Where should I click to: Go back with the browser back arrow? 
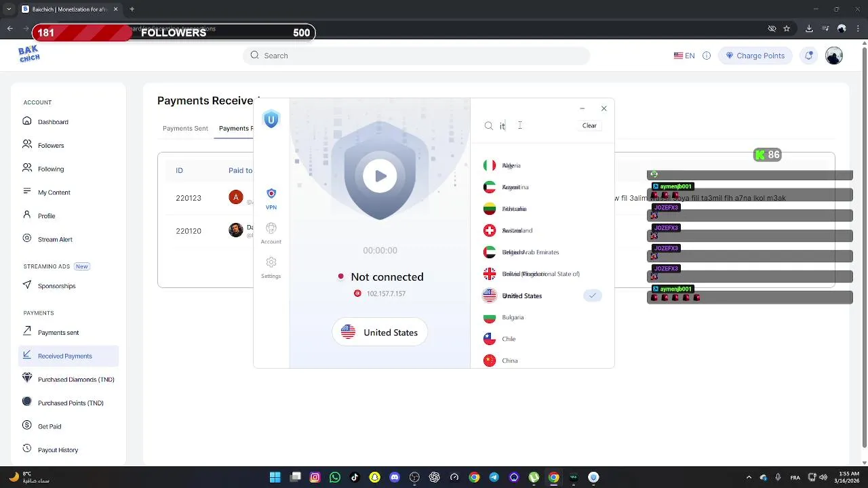tap(10, 28)
